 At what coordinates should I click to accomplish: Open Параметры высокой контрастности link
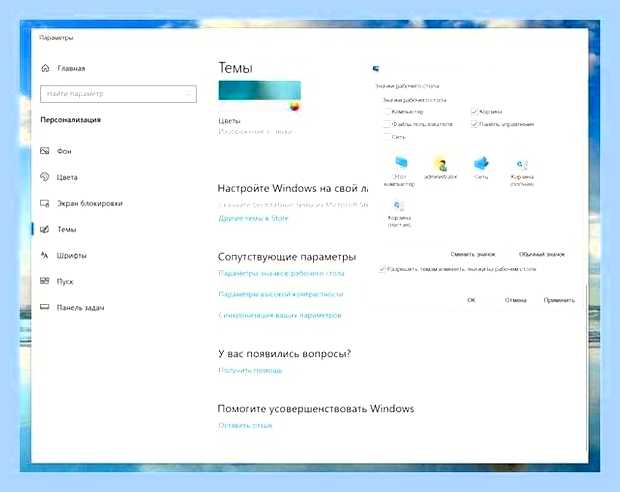pos(281,294)
